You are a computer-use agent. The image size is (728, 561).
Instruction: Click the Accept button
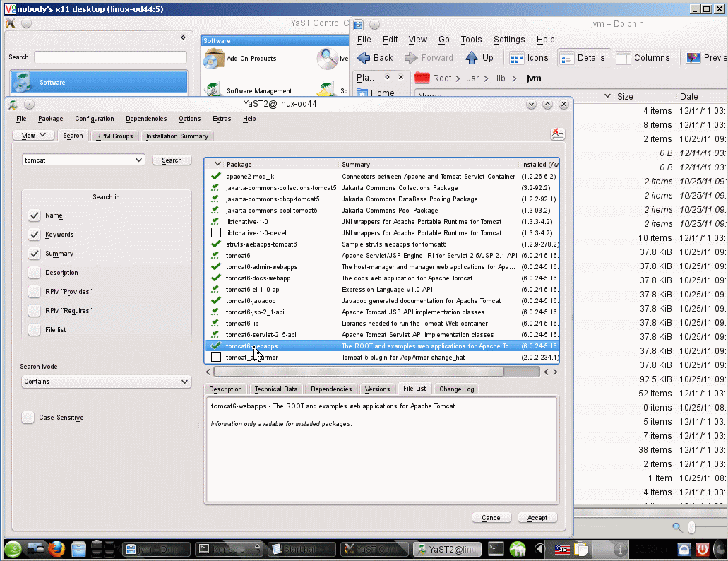[537, 517]
